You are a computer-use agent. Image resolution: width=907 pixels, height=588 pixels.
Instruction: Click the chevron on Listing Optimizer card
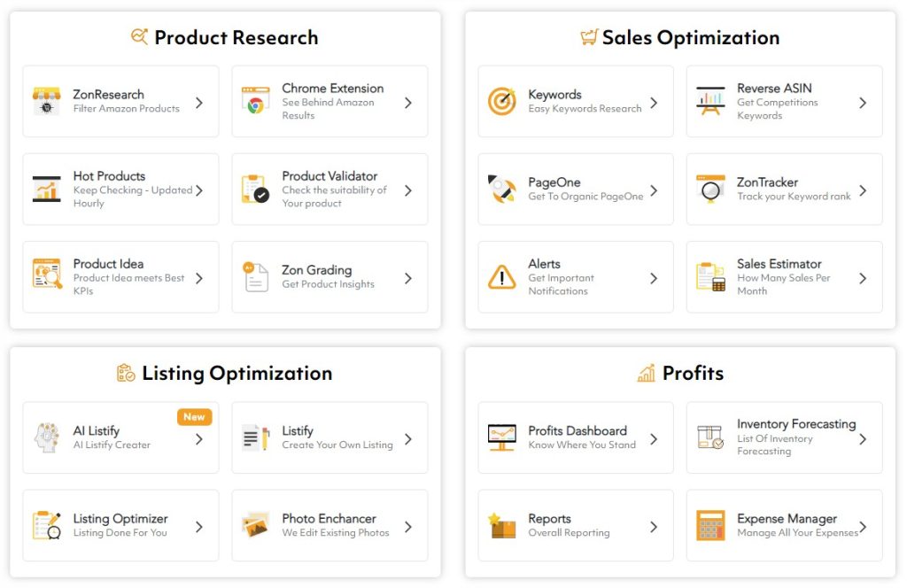tap(199, 527)
